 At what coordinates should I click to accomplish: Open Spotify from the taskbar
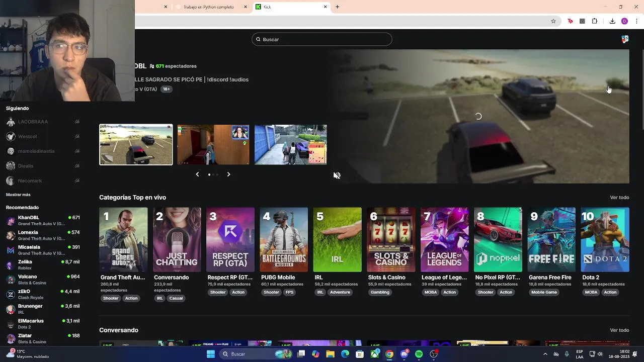(419, 354)
